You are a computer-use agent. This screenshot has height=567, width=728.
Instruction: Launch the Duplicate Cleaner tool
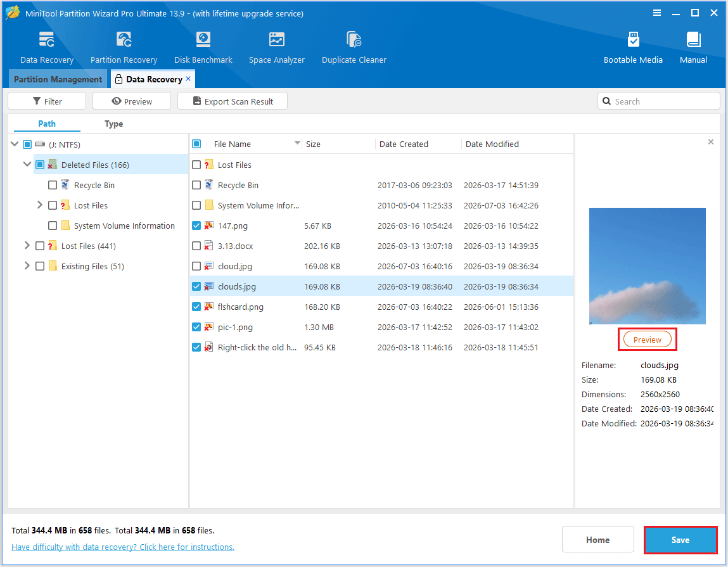[354, 40]
